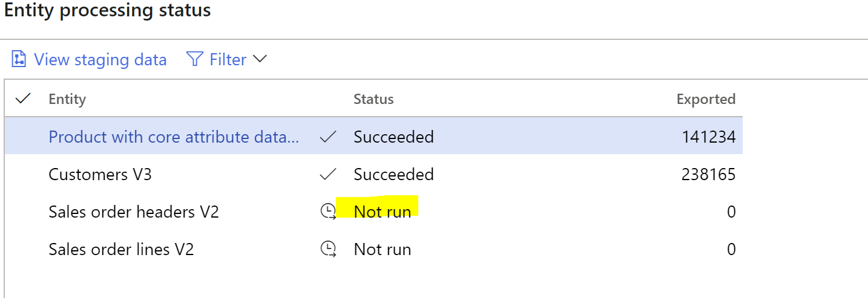Click clock icon beside Sales order lines V2
This screenshot has height=298, width=868.
pos(327,249)
